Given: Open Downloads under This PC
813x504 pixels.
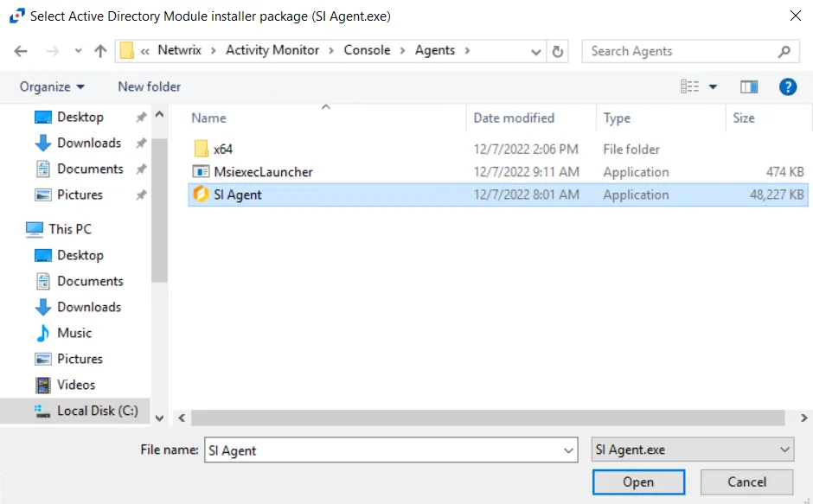Looking at the screenshot, I should pyautogui.click(x=89, y=307).
